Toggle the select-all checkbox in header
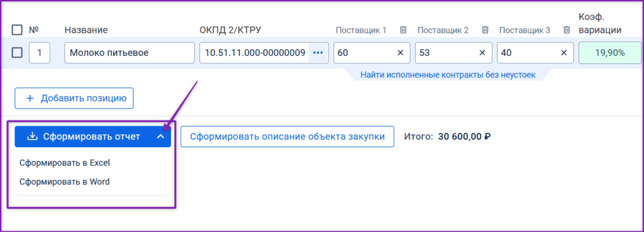The height and width of the screenshot is (232, 644). [17, 30]
